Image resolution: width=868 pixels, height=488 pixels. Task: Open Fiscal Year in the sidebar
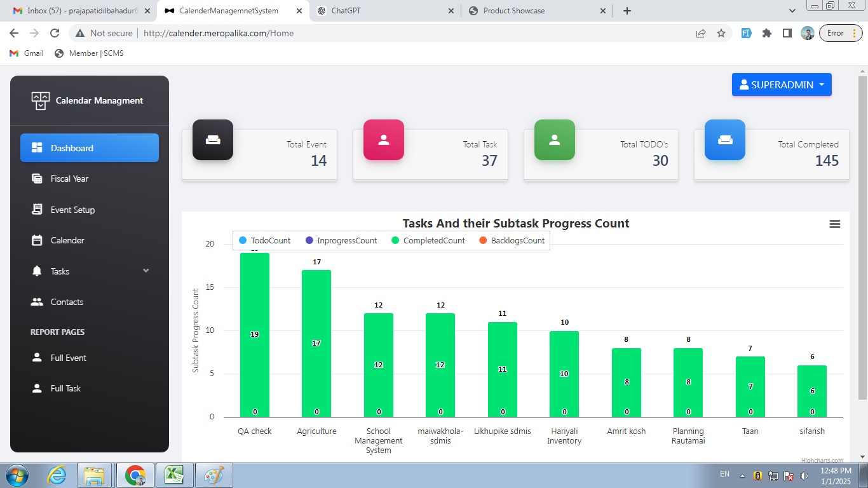[x=69, y=179]
